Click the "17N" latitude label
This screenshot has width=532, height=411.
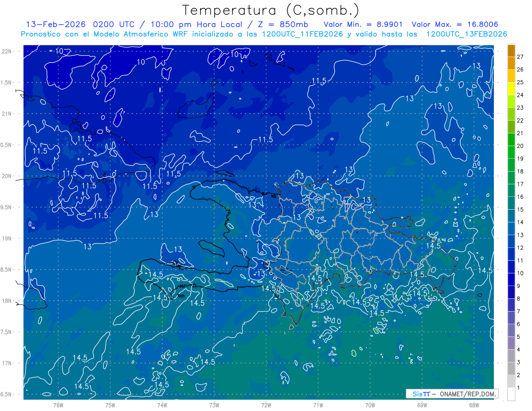coord(8,363)
